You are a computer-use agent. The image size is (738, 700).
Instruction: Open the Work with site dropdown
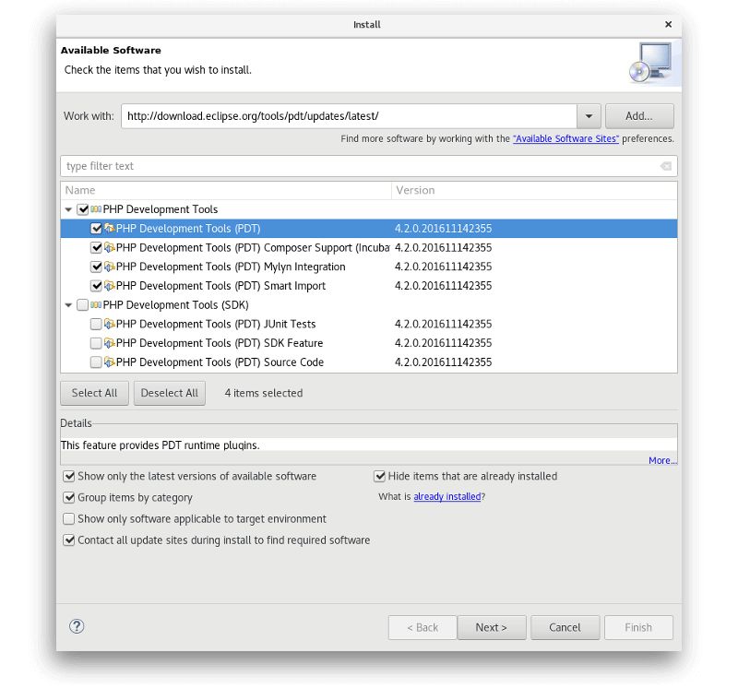pos(588,115)
